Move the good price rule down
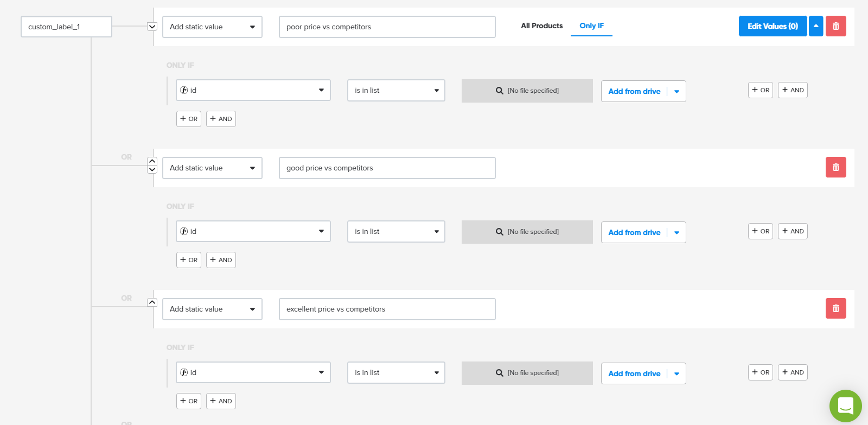The height and width of the screenshot is (425, 868). [x=152, y=169]
